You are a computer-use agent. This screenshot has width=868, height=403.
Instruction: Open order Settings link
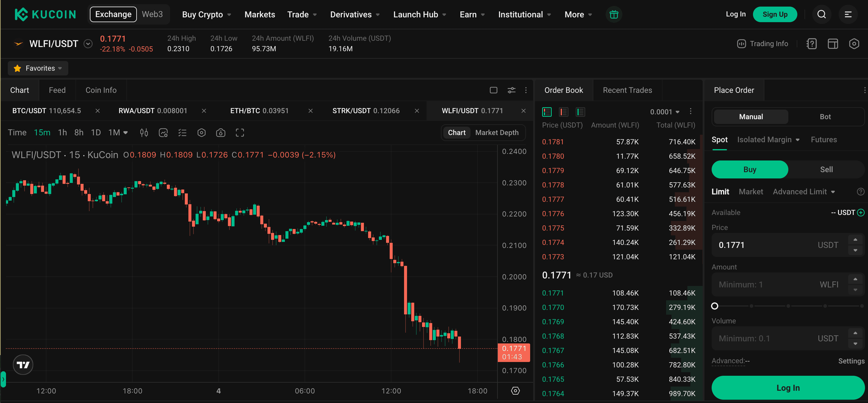(851, 361)
